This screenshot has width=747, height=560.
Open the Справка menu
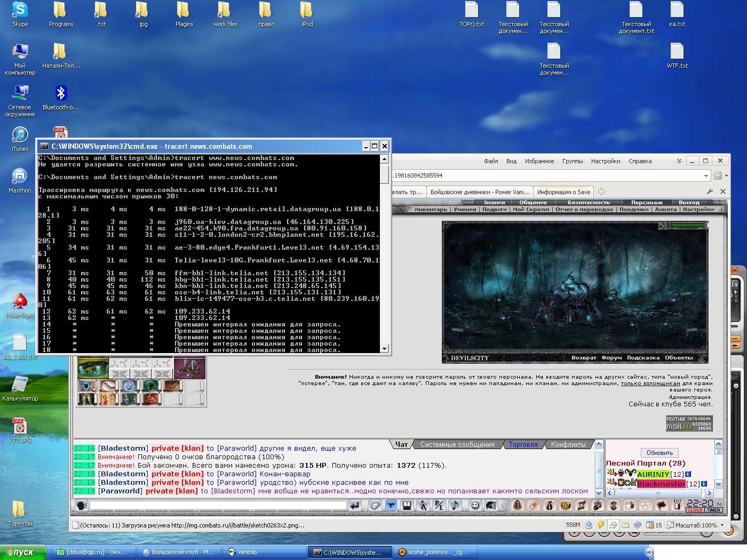point(640,161)
